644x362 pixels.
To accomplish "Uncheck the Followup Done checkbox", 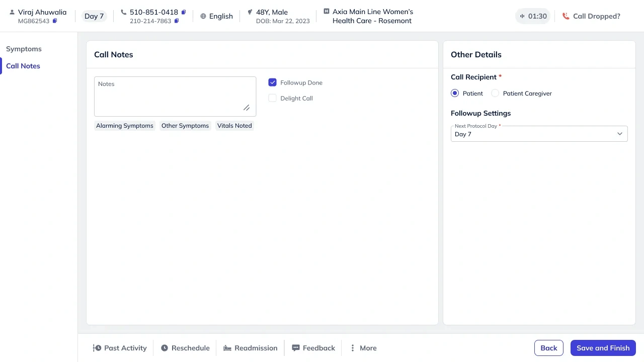I will pos(273,82).
